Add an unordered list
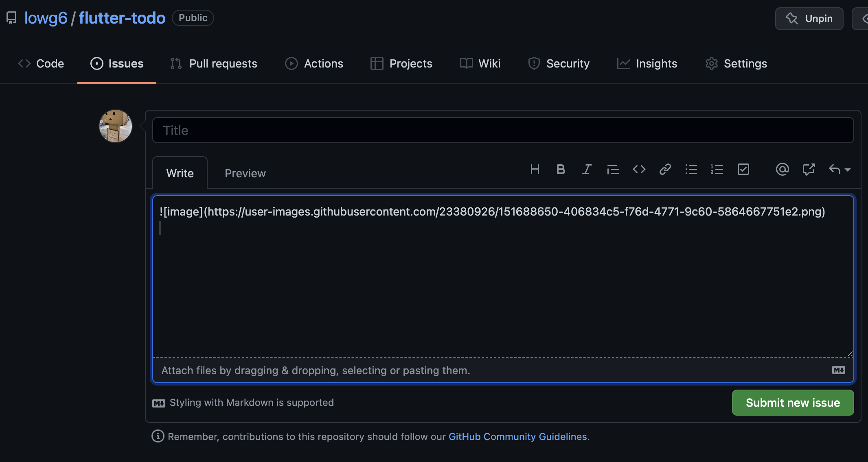 (x=691, y=170)
